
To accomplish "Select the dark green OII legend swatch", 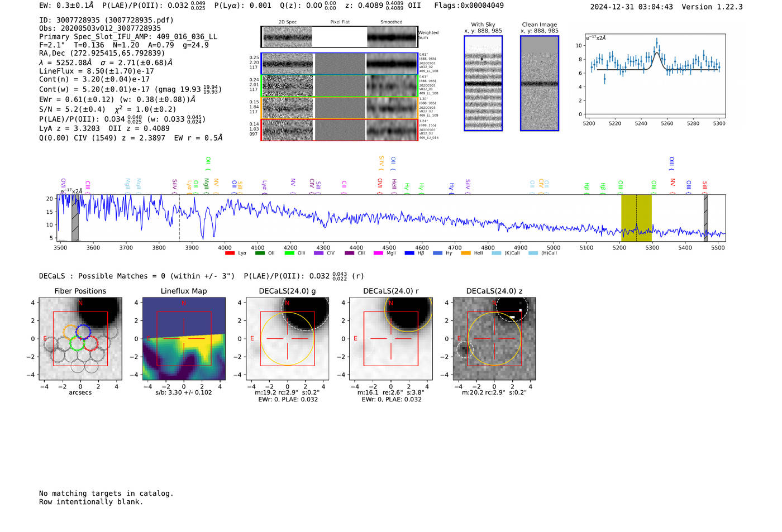I will 260,253.
